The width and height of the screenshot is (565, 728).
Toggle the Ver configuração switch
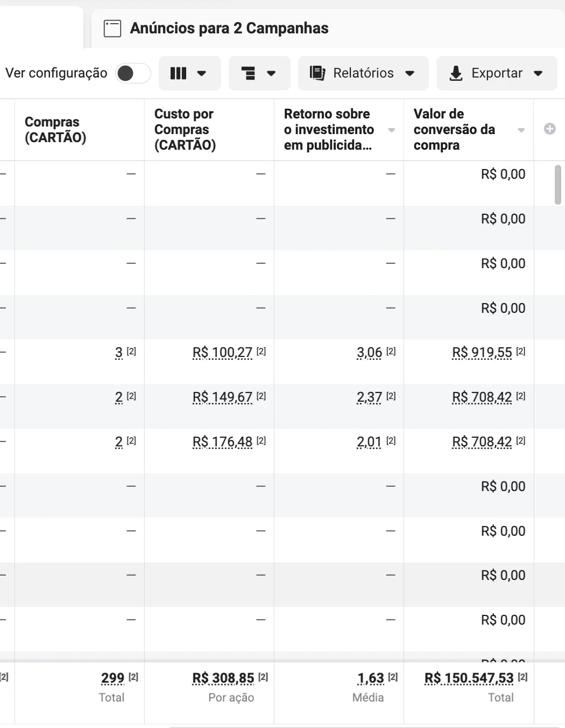click(x=132, y=73)
